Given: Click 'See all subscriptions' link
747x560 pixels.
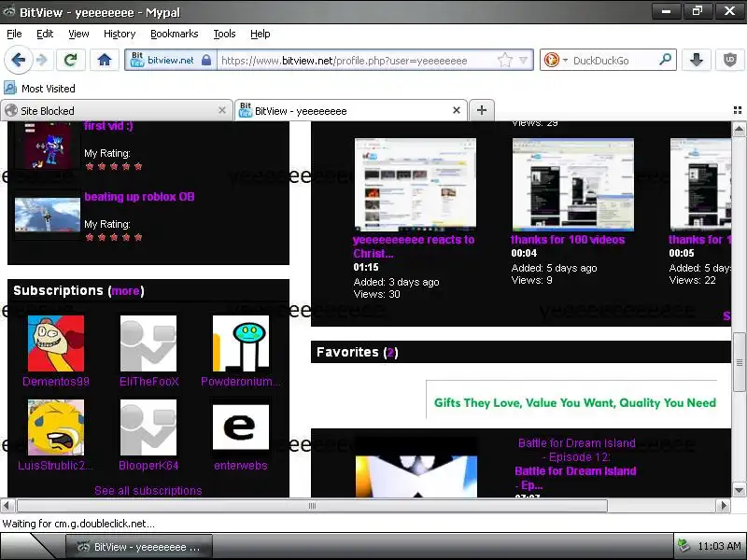Looking at the screenshot, I should click(x=148, y=491).
